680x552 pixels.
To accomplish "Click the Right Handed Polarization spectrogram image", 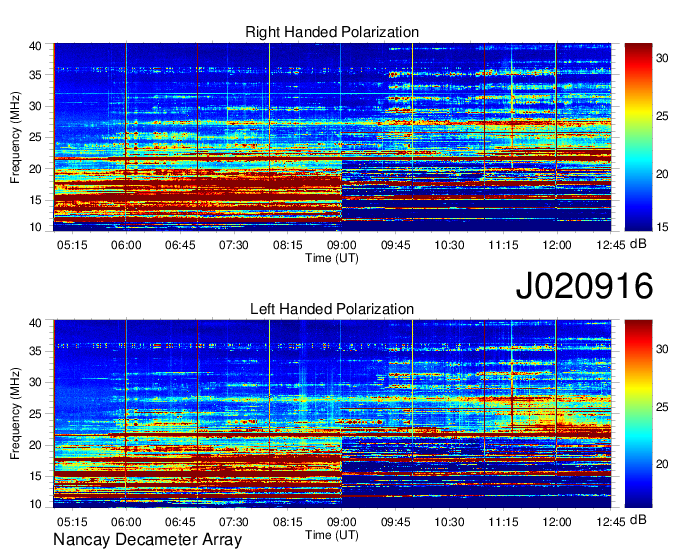I will coord(332,137).
